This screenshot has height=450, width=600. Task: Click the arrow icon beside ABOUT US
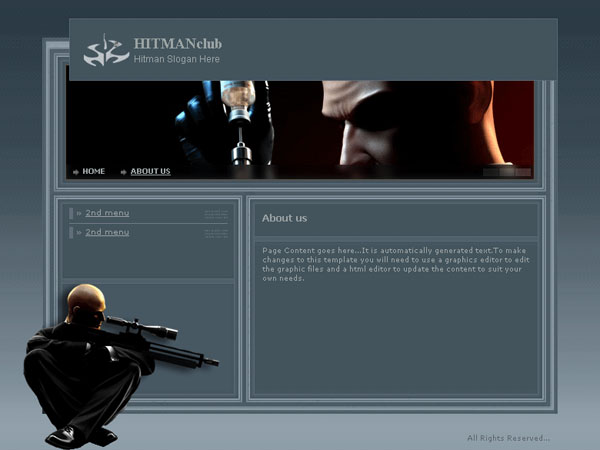click(123, 172)
